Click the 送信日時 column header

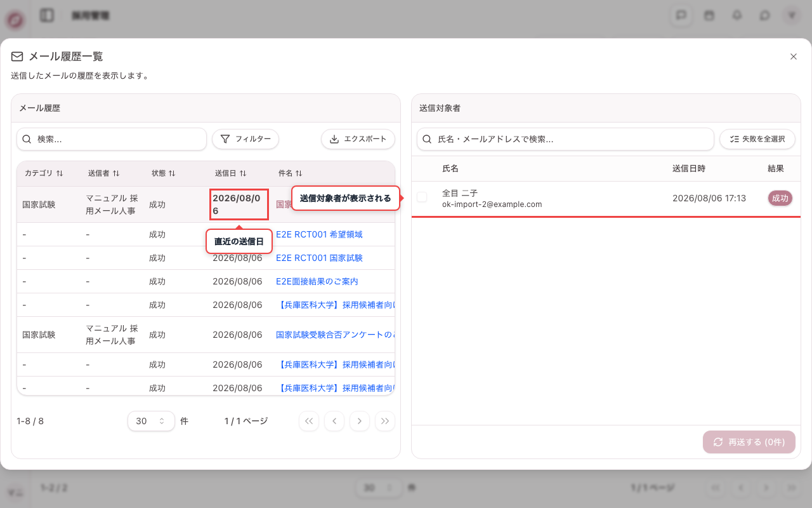pos(689,168)
